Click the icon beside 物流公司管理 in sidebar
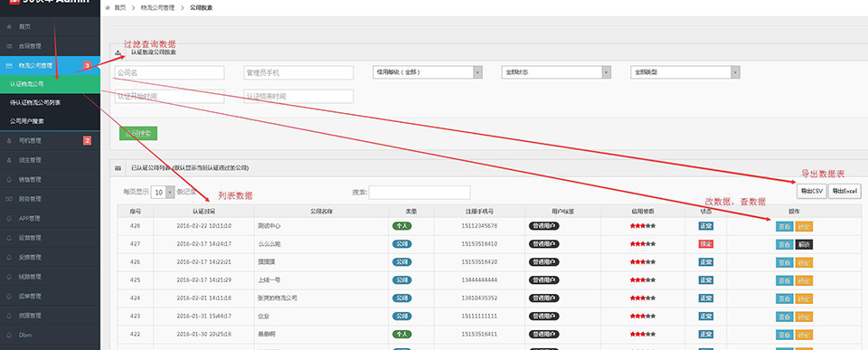Screen dimensions: 868x350 [x=9, y=65]
